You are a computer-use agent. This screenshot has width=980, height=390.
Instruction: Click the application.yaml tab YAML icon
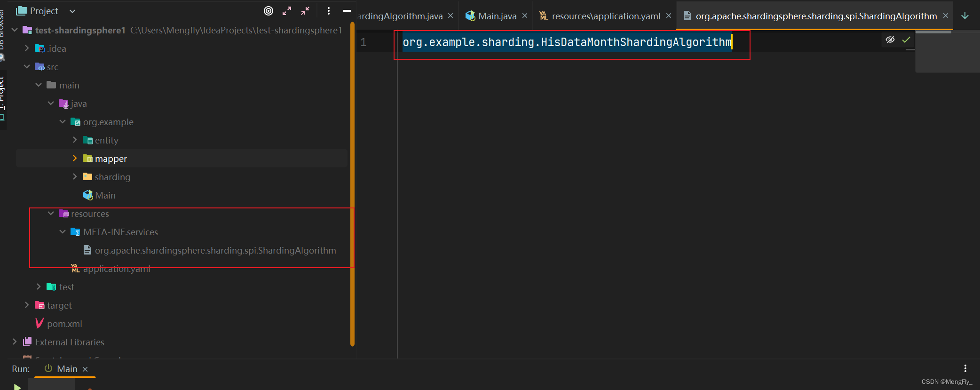pos(544,16)
